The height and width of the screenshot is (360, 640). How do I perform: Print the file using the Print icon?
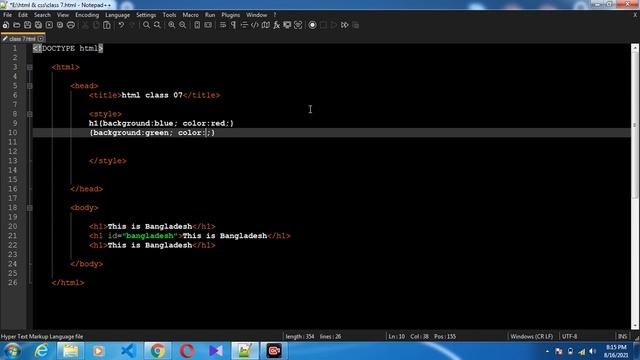[x=71, y=25]
